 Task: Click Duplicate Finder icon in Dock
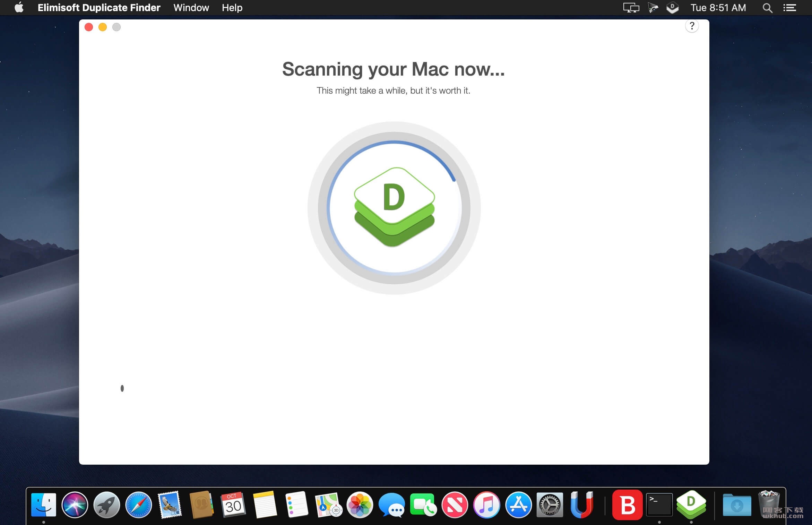click(691, 505)
